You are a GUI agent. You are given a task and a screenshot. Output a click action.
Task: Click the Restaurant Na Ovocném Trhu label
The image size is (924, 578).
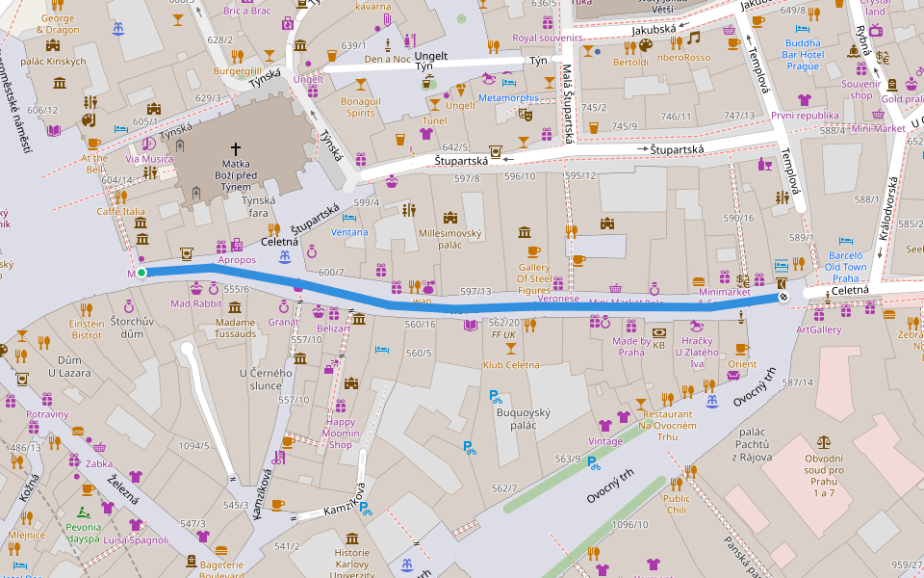point(667,425)
